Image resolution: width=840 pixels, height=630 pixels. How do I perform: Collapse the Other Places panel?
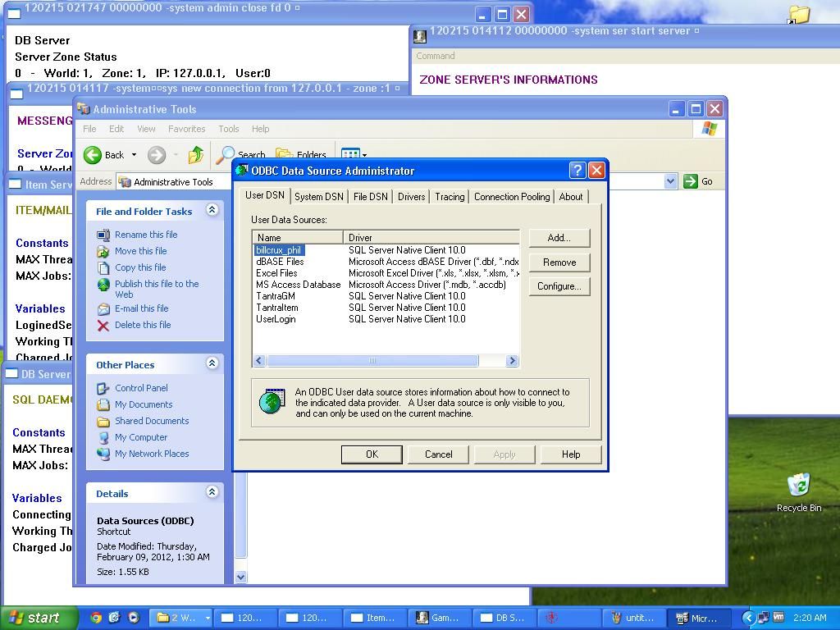click(x=212, y=364)
